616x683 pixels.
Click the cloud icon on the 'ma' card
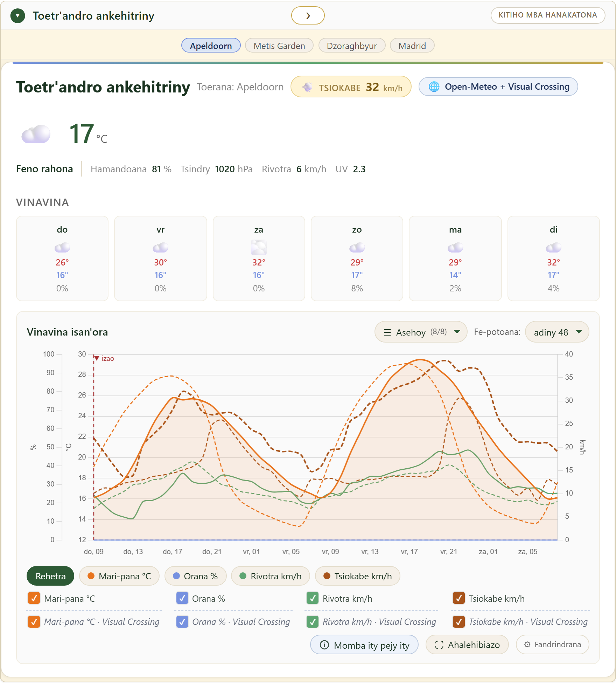(x=455, y=248)
